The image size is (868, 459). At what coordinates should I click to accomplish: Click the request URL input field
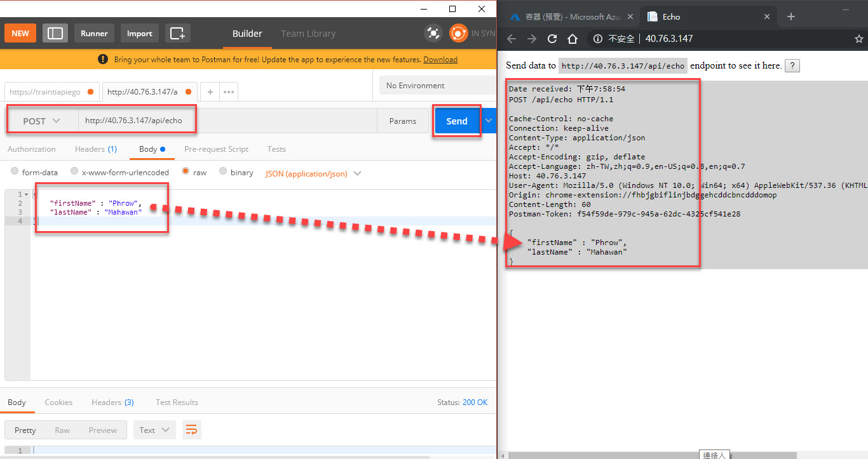tap(227, 121)
